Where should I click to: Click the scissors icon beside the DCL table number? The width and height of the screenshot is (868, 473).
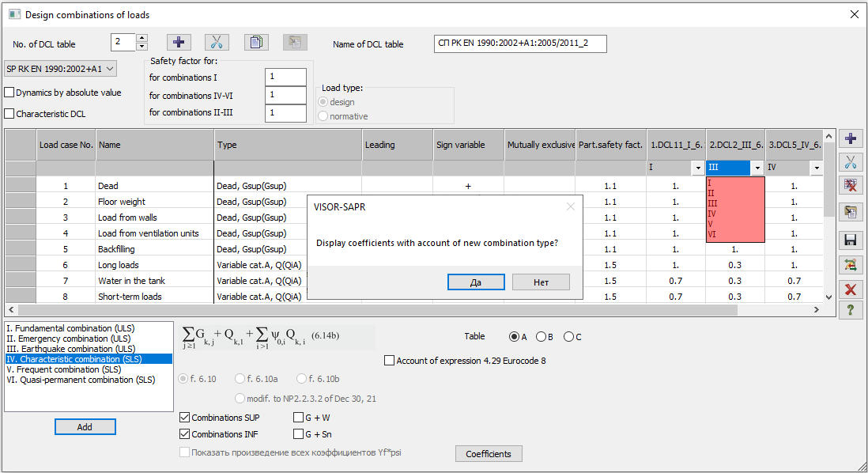click(217, 43)
